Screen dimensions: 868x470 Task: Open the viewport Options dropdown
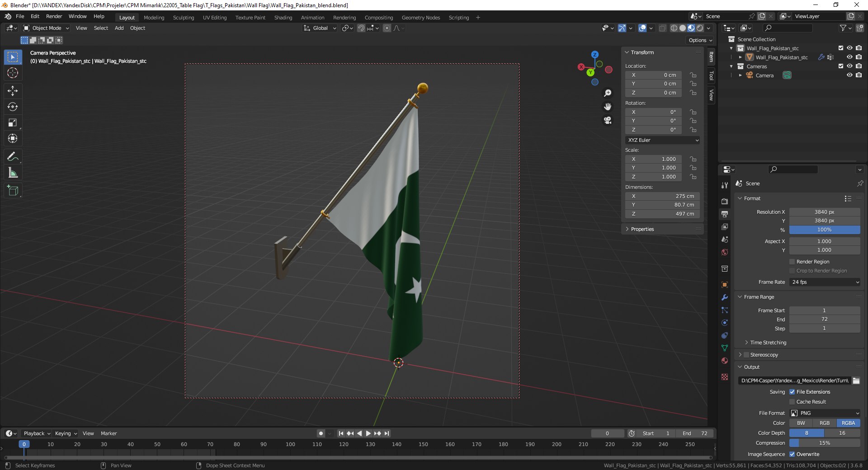pyautogui.click(x=700, y=40)
